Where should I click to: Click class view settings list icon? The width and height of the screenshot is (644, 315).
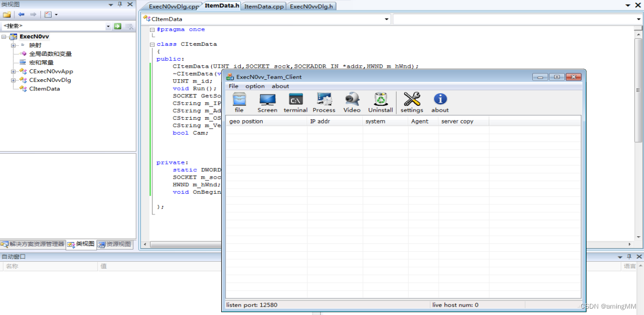(x=48, y=14)
